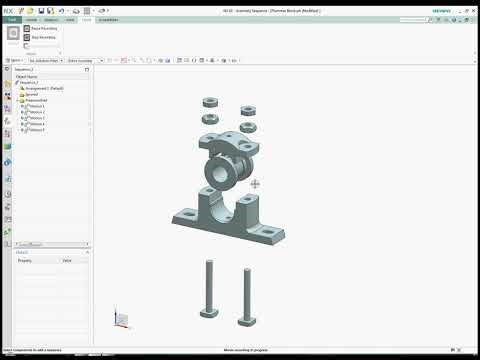Open the Internet Explorer sidebar tab
The image size is (480, 360).
7,163
